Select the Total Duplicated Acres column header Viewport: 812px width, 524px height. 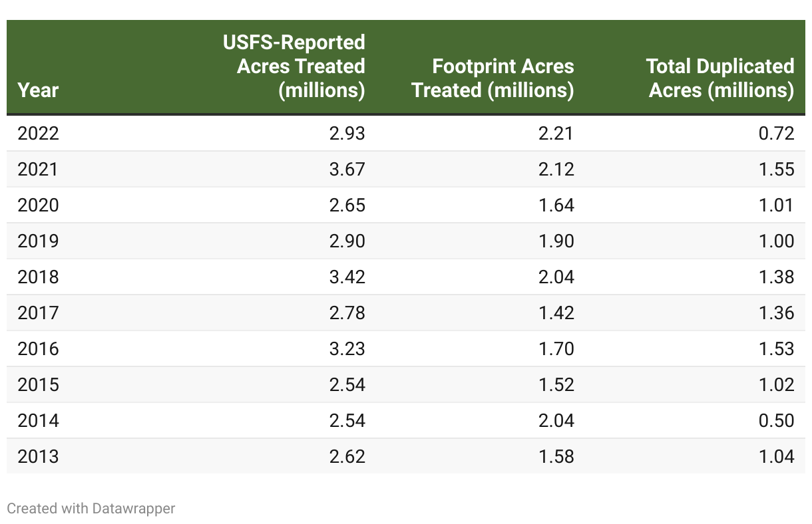[720, 78]
